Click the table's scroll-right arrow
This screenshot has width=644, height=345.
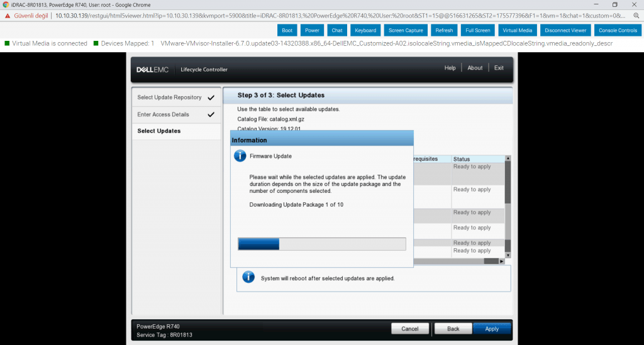501,261
